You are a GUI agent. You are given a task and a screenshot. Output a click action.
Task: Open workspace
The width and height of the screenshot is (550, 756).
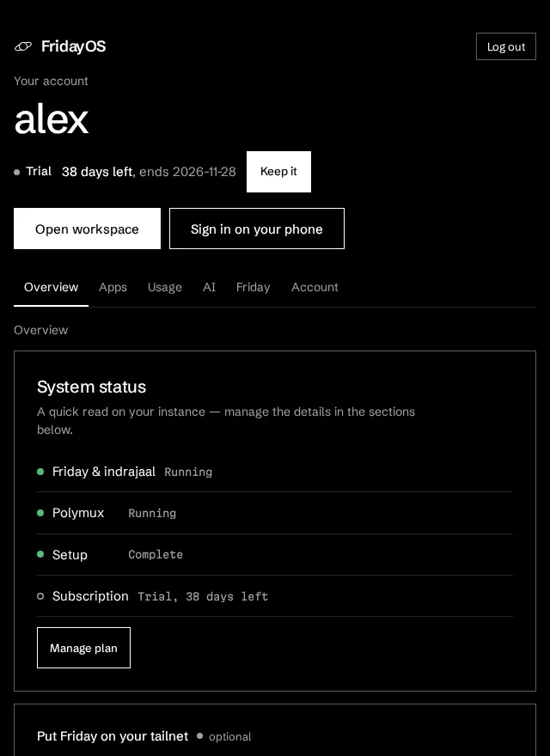click(x=87, y=229)
